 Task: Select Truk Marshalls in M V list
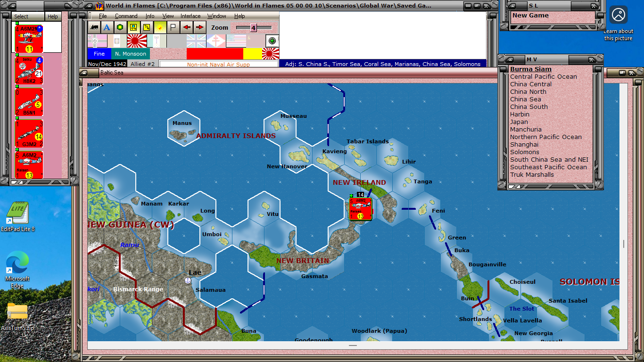[532, 174]
